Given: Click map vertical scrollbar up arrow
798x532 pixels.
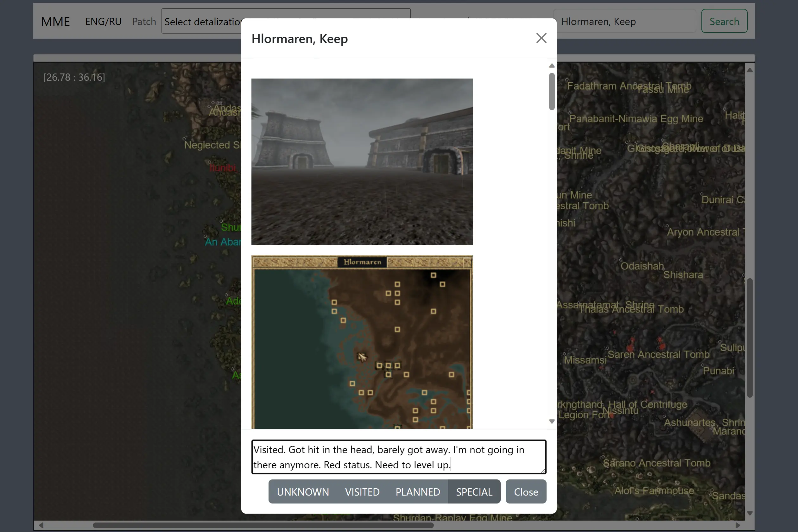Looking at the screenshot, I should [750, 70].
